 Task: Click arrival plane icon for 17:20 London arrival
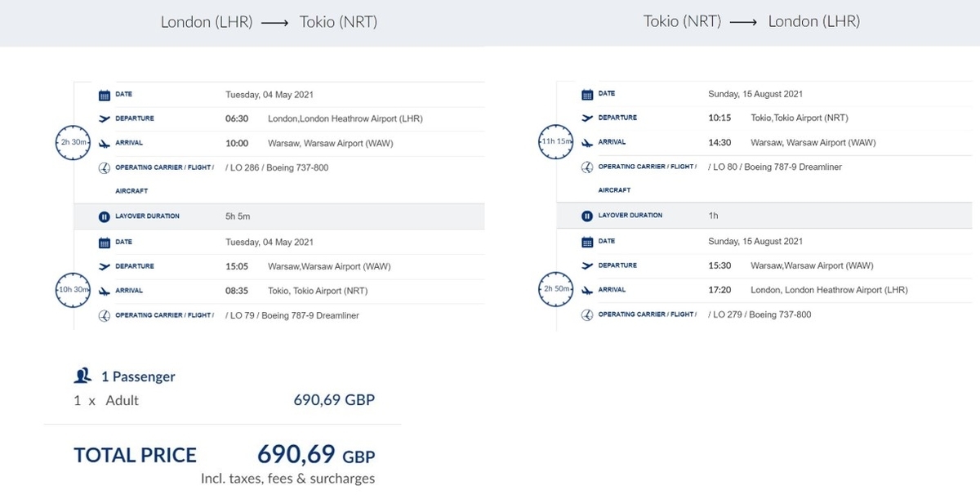click(586, 290)
